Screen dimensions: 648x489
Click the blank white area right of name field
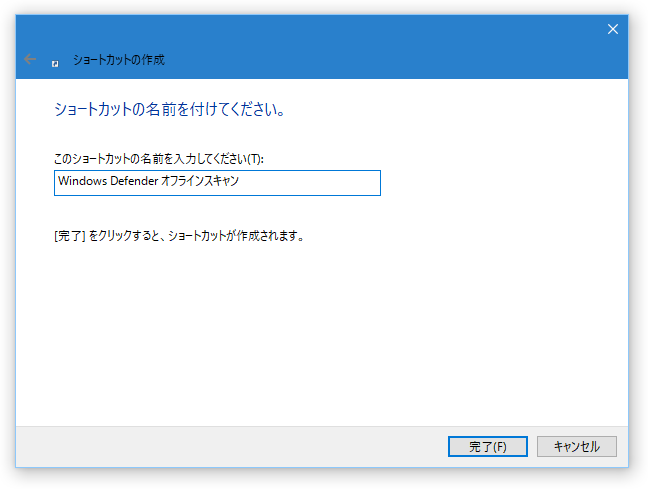click(504, 183)
